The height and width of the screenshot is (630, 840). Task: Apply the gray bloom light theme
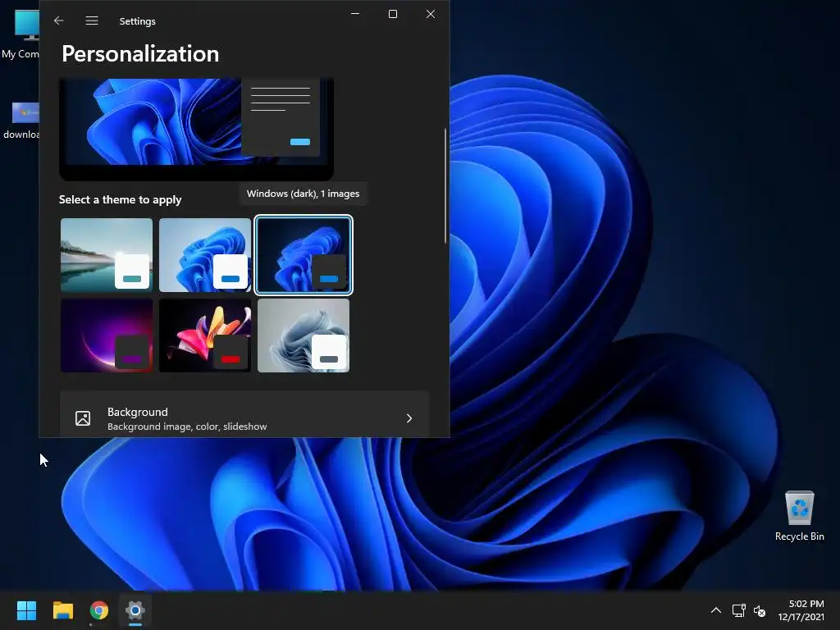click(304, 336)
